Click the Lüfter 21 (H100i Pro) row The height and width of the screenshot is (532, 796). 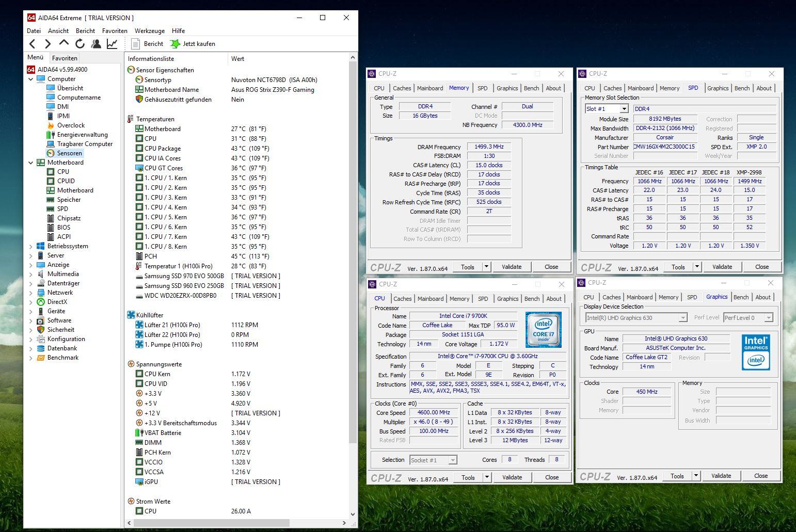pyautogui.click(x=237, y=325)
